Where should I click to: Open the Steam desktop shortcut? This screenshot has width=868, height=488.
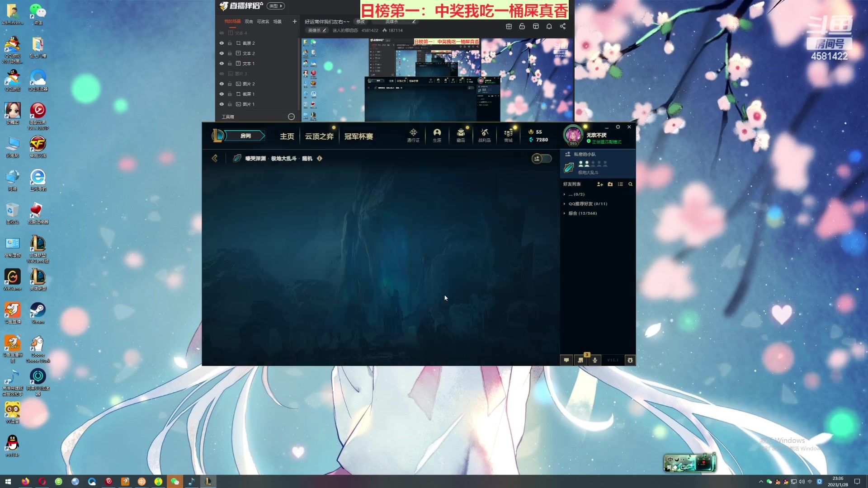38,313
